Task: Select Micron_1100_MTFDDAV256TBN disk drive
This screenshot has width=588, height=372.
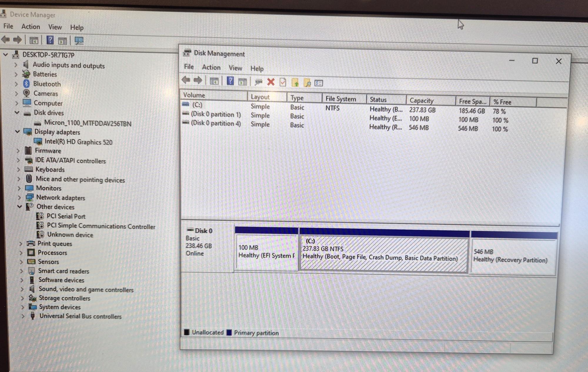Action: pyautogui.click(x=88, y=123)
